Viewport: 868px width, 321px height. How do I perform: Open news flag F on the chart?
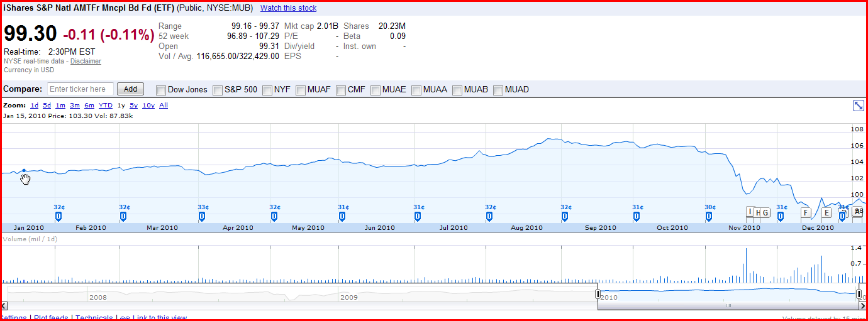coord(806,212)
